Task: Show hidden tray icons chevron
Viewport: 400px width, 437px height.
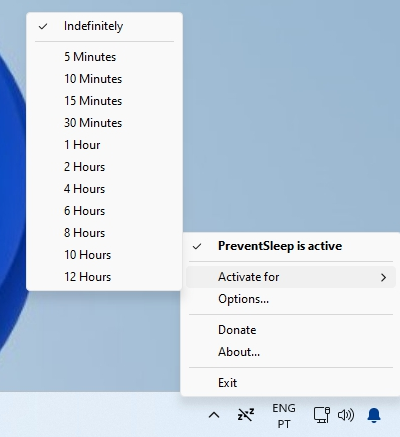Action: [x=214, y=415]
